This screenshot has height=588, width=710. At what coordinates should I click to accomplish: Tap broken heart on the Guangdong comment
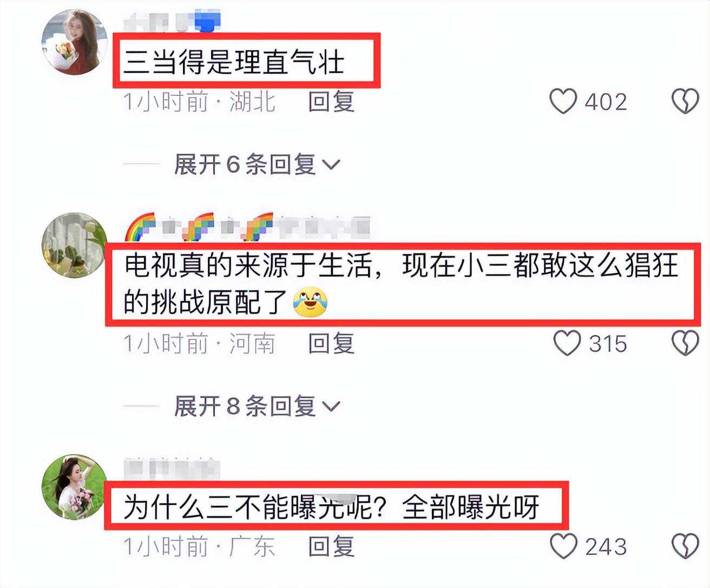[x=685, y=546]
